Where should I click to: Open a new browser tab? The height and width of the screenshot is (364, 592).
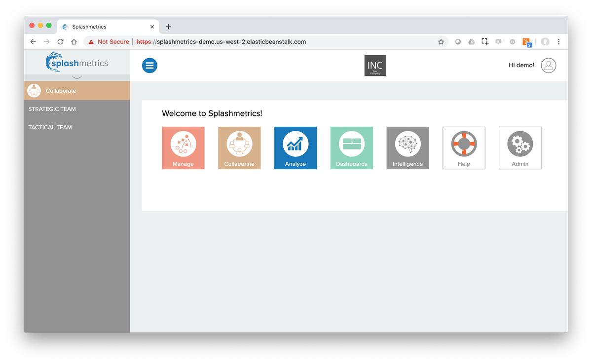point(168,27)
